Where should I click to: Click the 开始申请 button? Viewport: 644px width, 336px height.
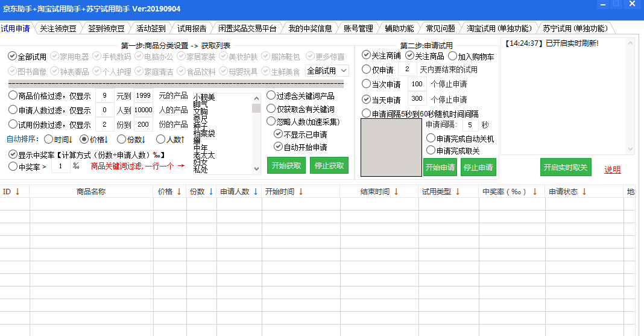[440, 167]
